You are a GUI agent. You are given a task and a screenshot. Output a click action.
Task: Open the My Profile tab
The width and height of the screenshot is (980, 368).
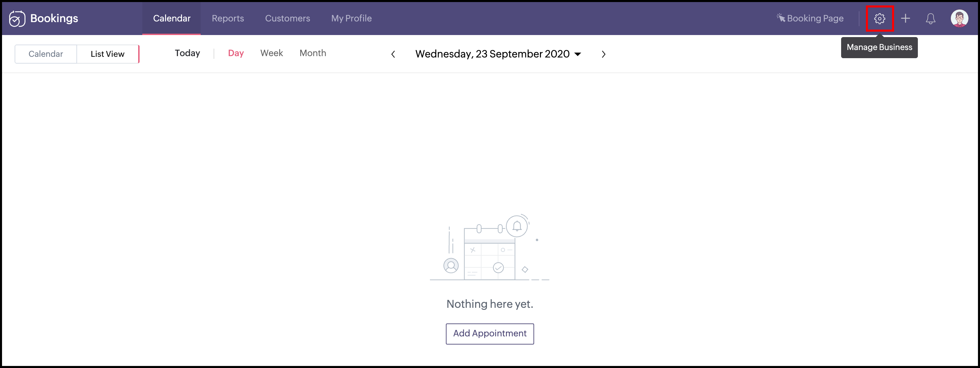pos(351,18)
